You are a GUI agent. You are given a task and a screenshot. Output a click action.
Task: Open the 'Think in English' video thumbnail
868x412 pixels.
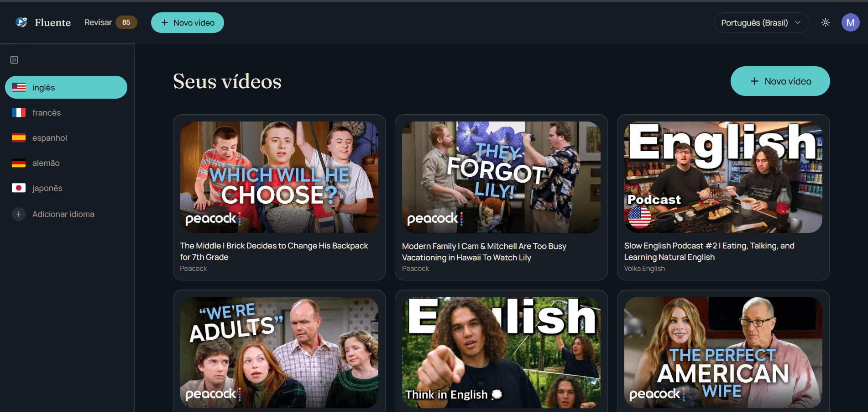pos(501,353)
